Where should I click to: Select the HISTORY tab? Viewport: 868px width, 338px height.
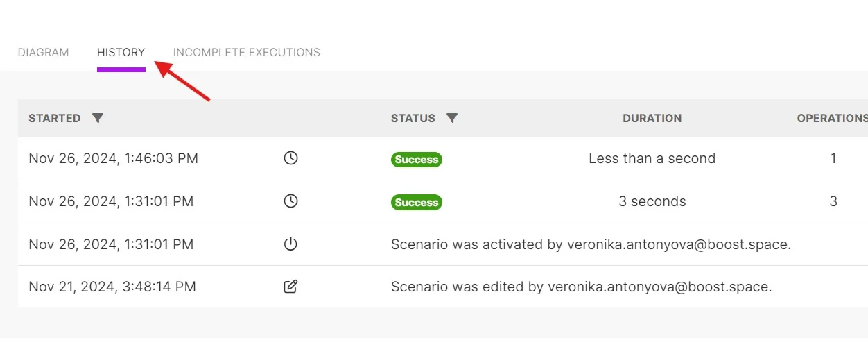121,53
